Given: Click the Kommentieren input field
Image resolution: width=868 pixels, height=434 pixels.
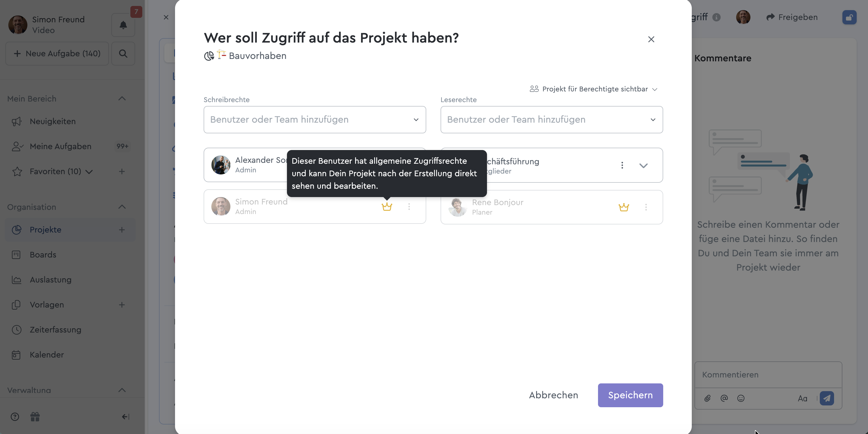Looking at the screenshot, I should 768,375.
